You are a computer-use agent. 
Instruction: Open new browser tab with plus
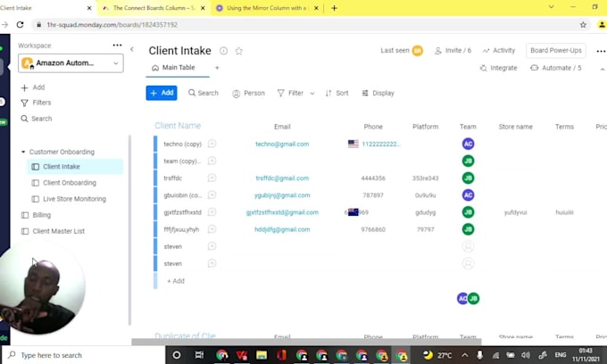click(335, 8)
